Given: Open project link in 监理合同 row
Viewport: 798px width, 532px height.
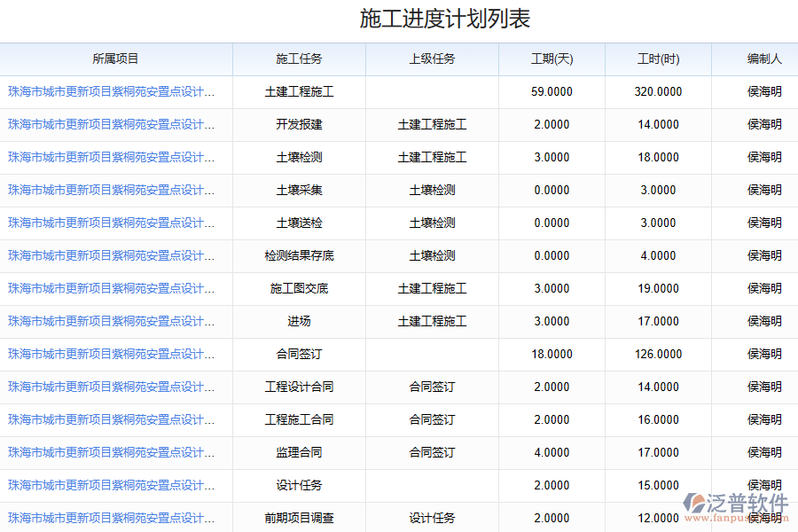Looking at the screenshot, I should [111, 453].
